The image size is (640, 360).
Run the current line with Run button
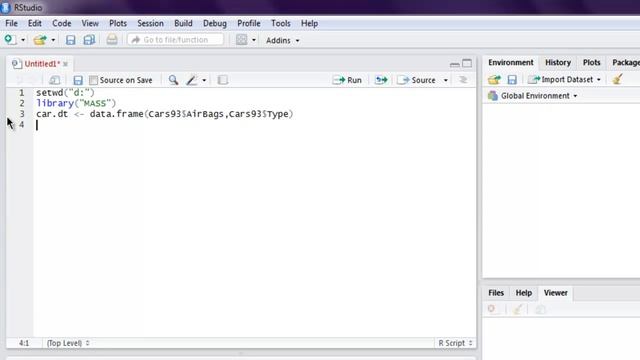coord(347,80)
